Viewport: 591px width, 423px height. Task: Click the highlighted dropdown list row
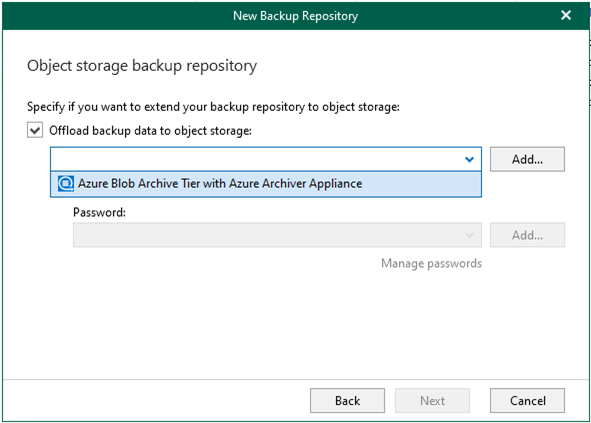click(266, 184)
